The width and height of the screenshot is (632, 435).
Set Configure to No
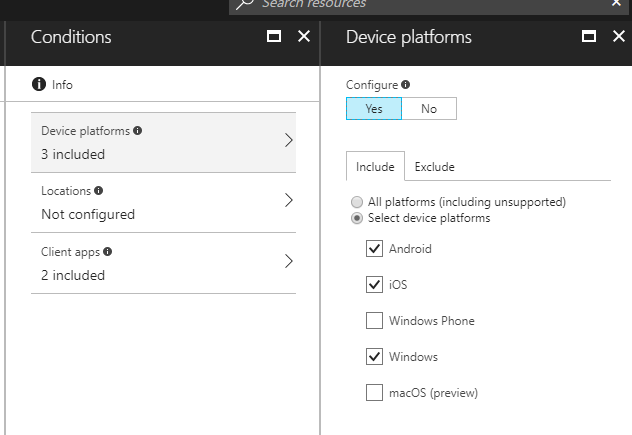429,109
